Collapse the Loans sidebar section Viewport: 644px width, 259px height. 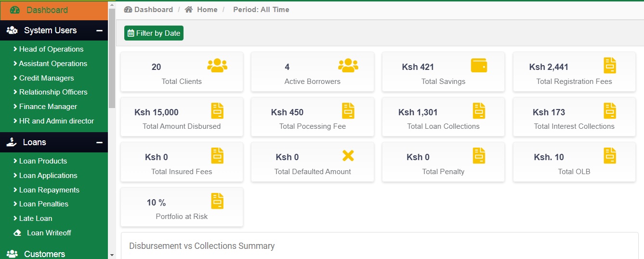click(99, 142)
